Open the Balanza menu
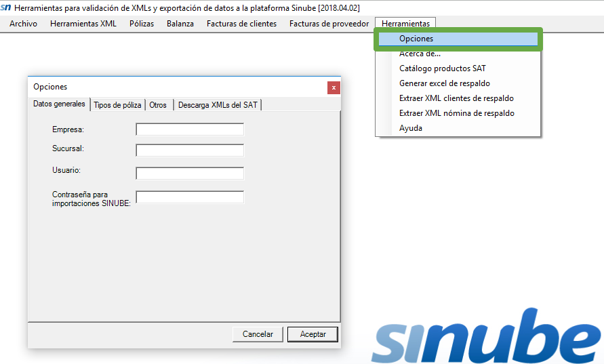 point(180,24)
